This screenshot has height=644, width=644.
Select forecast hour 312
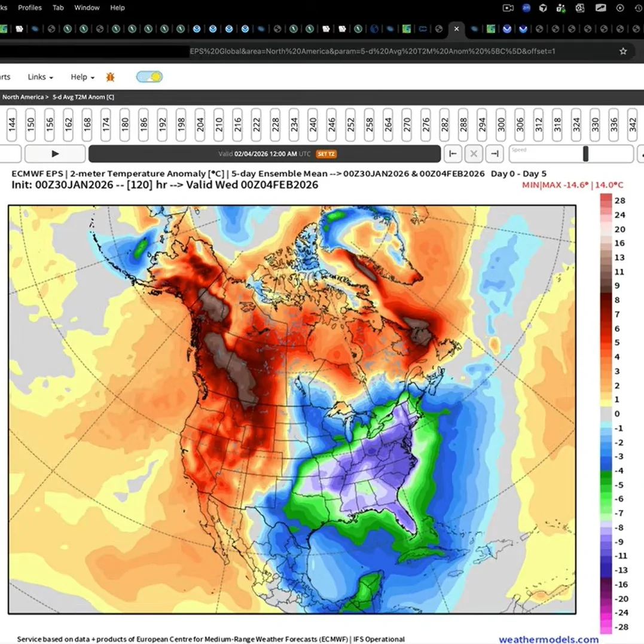click(539, 124)
